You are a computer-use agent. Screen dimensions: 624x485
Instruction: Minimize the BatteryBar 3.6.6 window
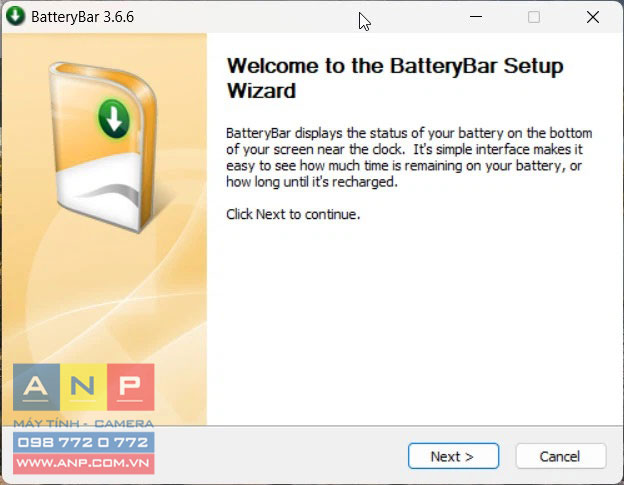point(476,17)
